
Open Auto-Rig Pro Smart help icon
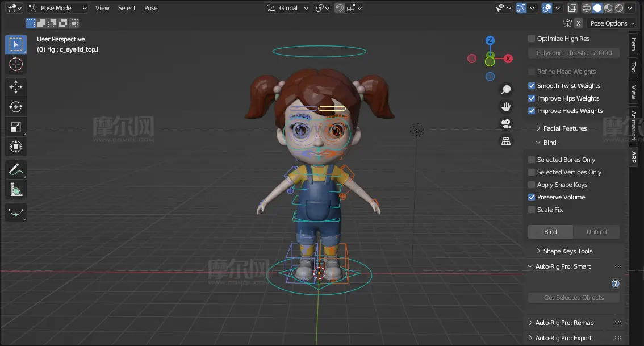(615, 284)
